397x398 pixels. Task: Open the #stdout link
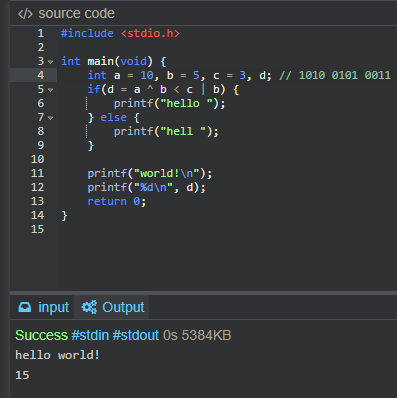(x=136, y=335)
